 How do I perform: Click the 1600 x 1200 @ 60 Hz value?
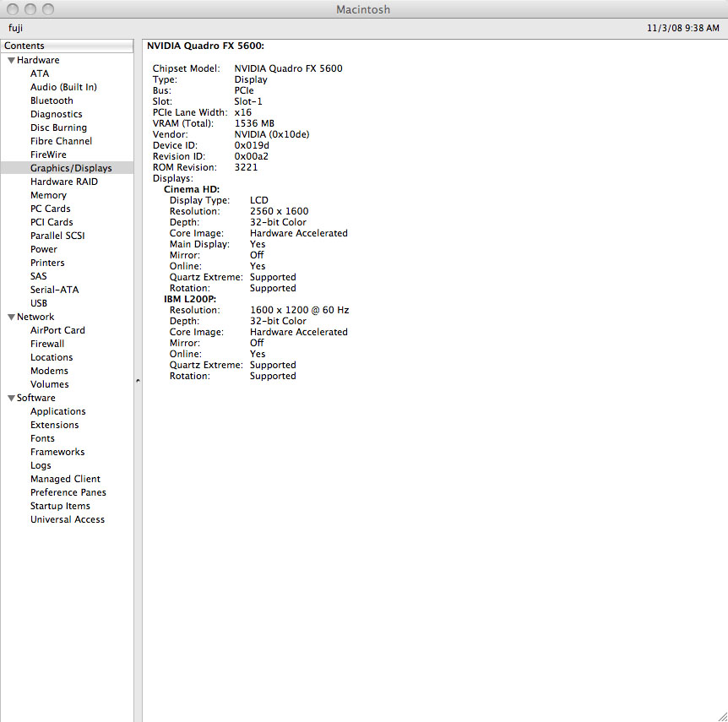point(300,310)
